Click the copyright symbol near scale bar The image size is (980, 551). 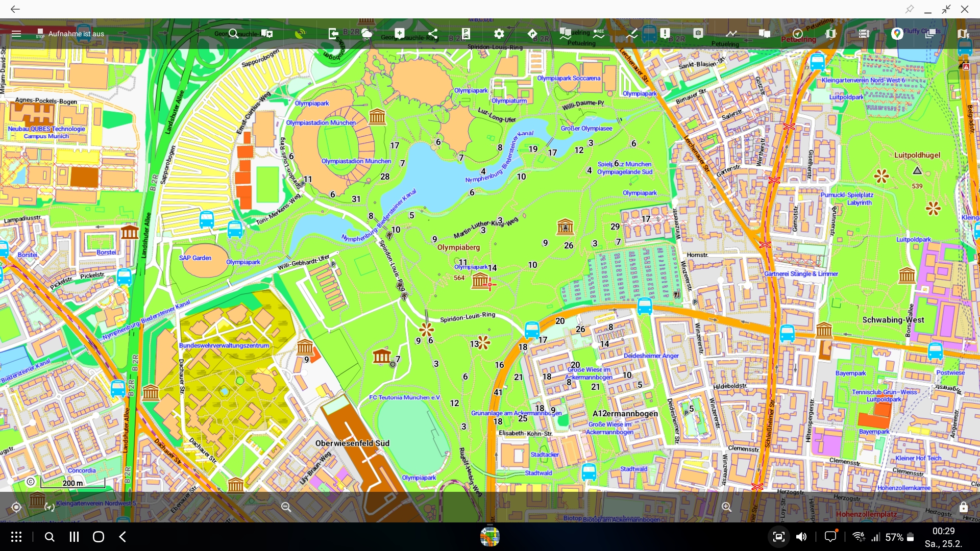pos(31,482)
